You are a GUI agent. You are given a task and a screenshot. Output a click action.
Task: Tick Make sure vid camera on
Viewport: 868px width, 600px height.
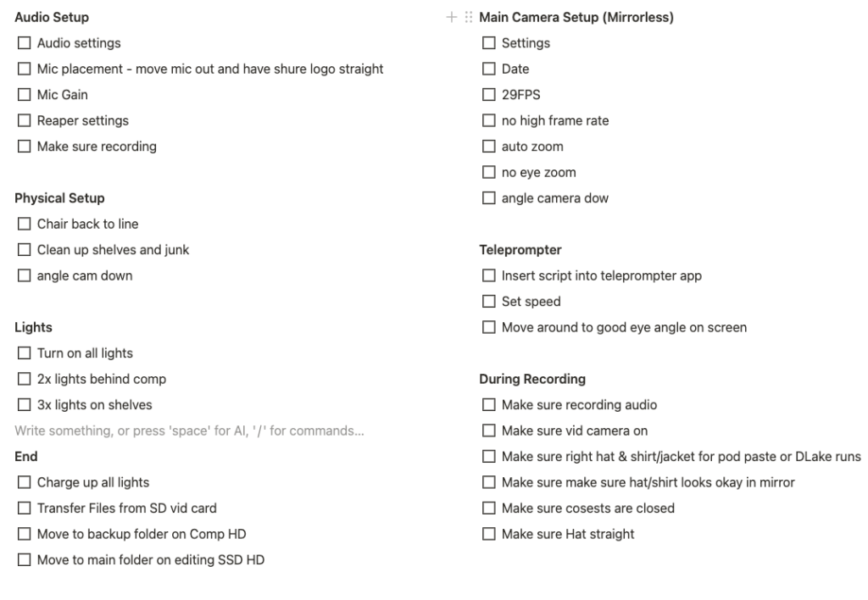[x=489, y=431]
